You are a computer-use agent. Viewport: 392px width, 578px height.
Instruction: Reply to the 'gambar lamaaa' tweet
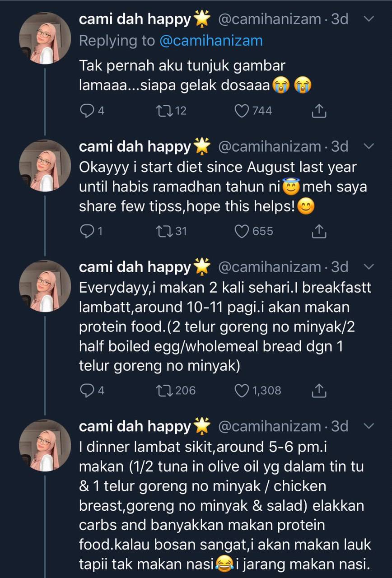click(87, 111)
